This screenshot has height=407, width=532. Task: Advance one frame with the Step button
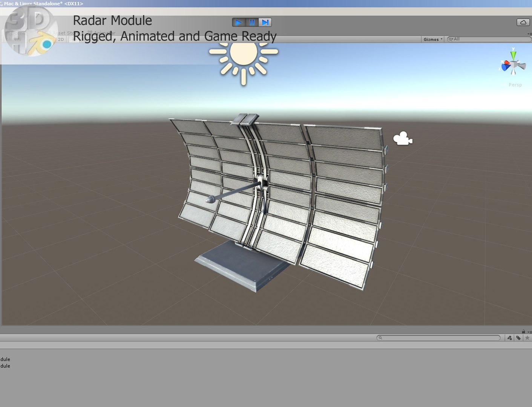coord(265,22)
